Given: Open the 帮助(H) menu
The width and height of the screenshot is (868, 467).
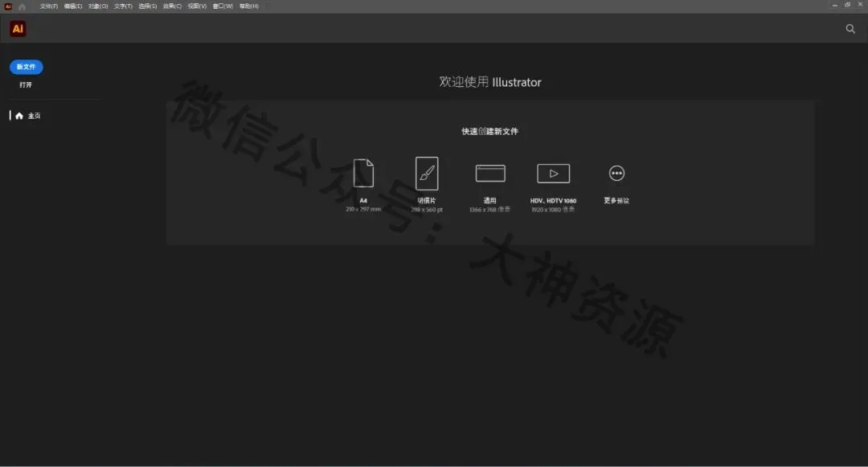Looking at the screenshot, I should point(249,6).
